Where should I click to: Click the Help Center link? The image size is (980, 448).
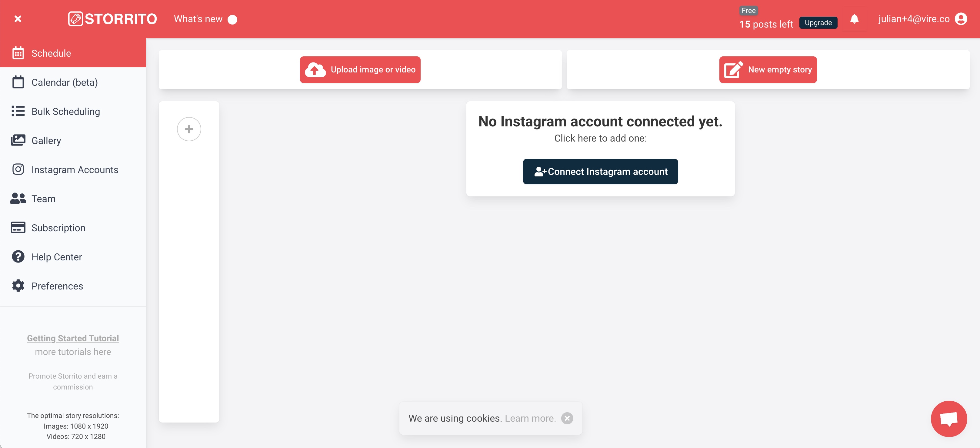pyautogui.click(x=57, y=257)
